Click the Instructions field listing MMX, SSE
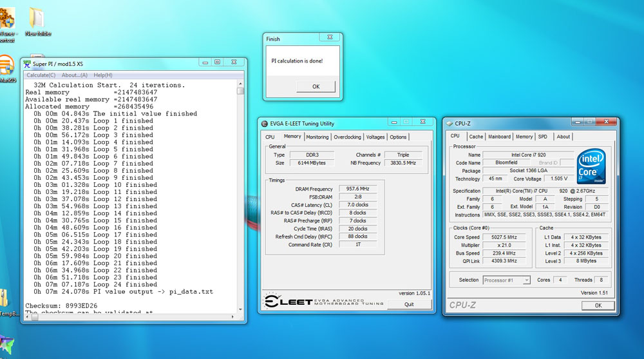 tap(545, 215)
